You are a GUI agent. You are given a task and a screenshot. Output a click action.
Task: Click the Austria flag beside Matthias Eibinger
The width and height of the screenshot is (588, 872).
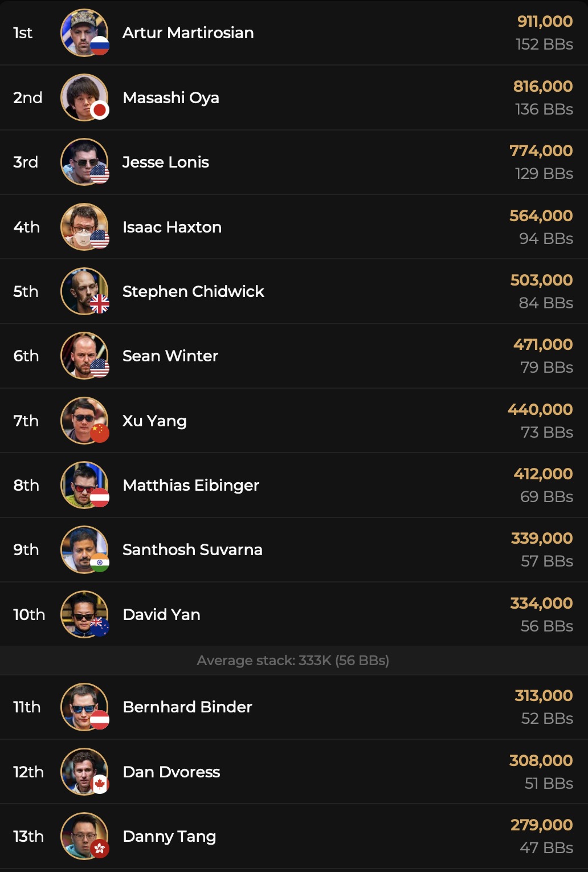[100, 498]
